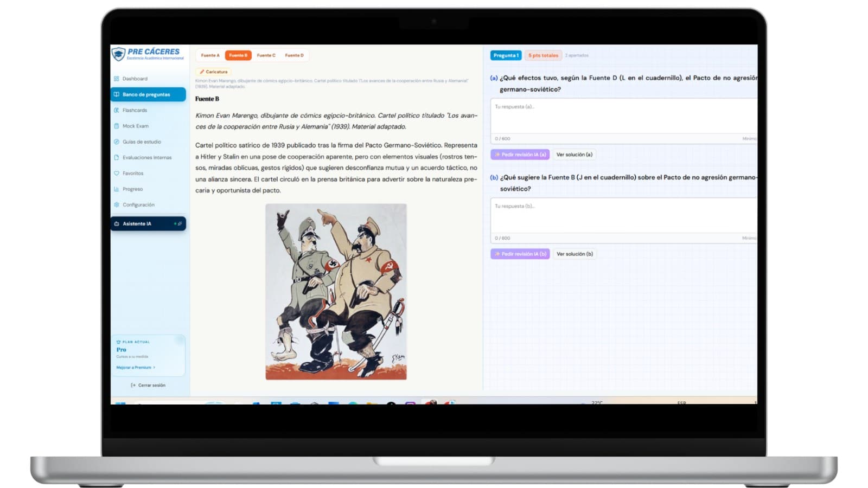Click the Favoritos heart icon
Image resolution: width=868 pixels, height=488 pixels.
(x=117, y=173)
